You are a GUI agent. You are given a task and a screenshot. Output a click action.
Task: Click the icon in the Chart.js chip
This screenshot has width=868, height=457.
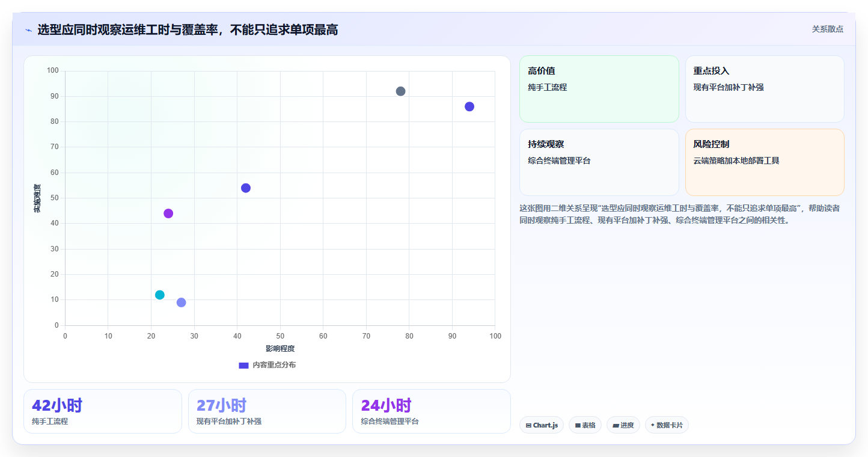coord(528,425)
